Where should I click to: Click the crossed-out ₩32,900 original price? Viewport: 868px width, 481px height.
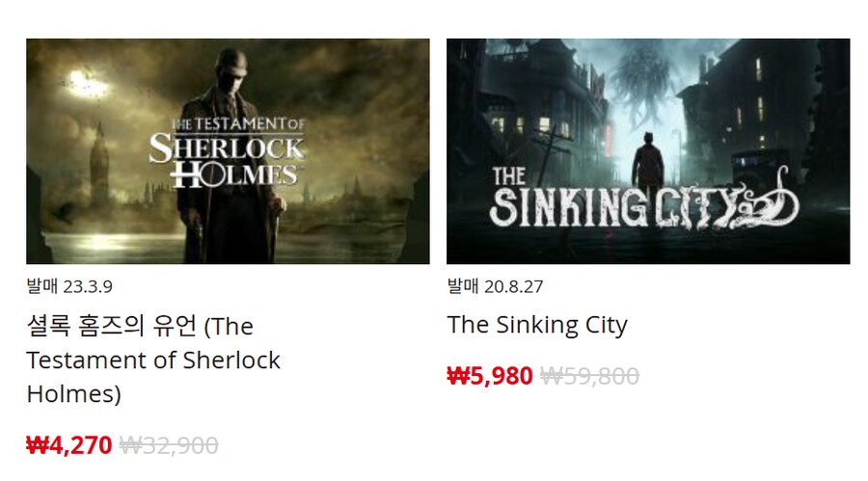[x=169, y=445]
